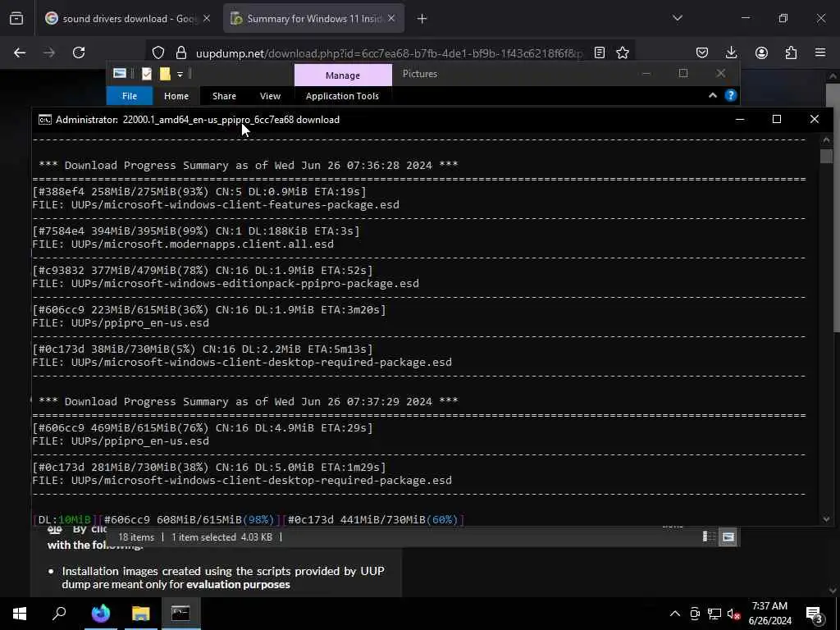Reload the uupdump page
The image size is (840, 630).
click(79, 52)
